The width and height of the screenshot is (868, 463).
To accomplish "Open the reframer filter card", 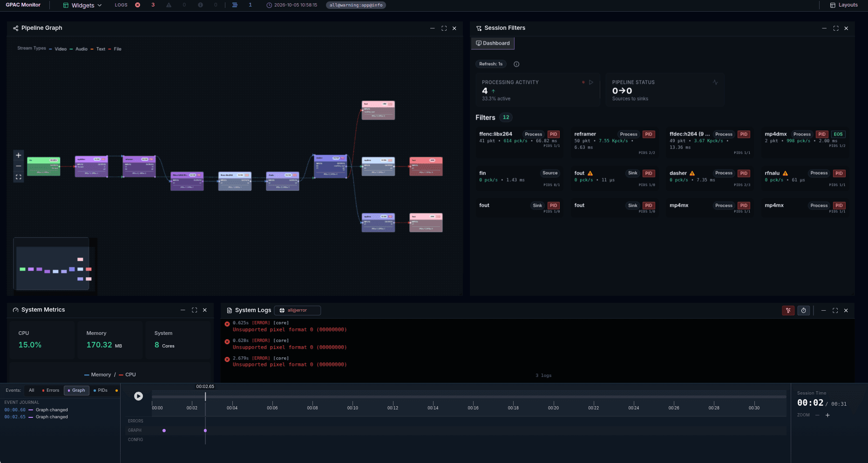I will 615,143.
